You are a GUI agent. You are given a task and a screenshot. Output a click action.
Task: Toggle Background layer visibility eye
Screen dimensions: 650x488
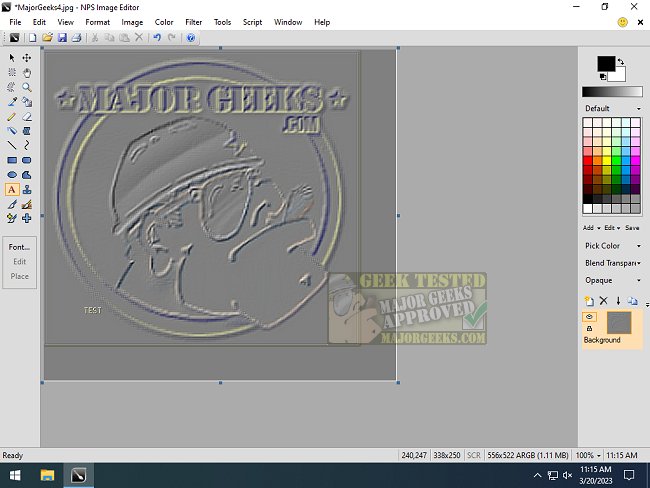[589, 316]
